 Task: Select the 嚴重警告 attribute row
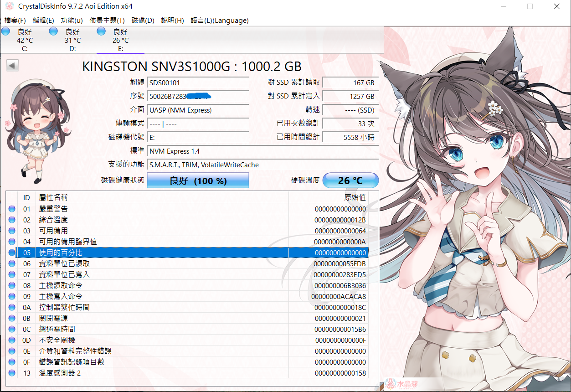pos(187,209)
